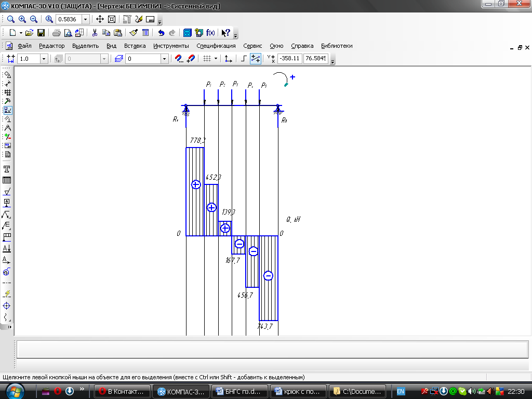
Task: Switch to the БНГС taskbar window
Action: 240,391
